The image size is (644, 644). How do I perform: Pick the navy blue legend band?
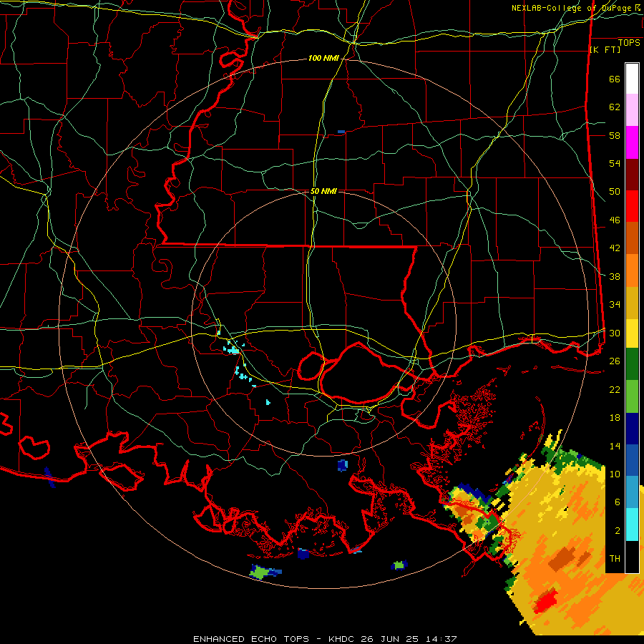point(632,429)
